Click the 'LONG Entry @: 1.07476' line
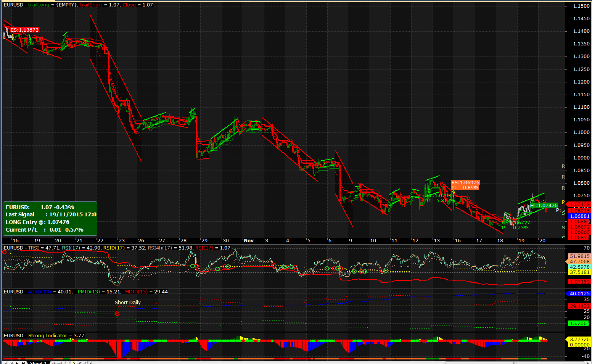This screenshot has width=592, height=364. [x=38, y=222]
